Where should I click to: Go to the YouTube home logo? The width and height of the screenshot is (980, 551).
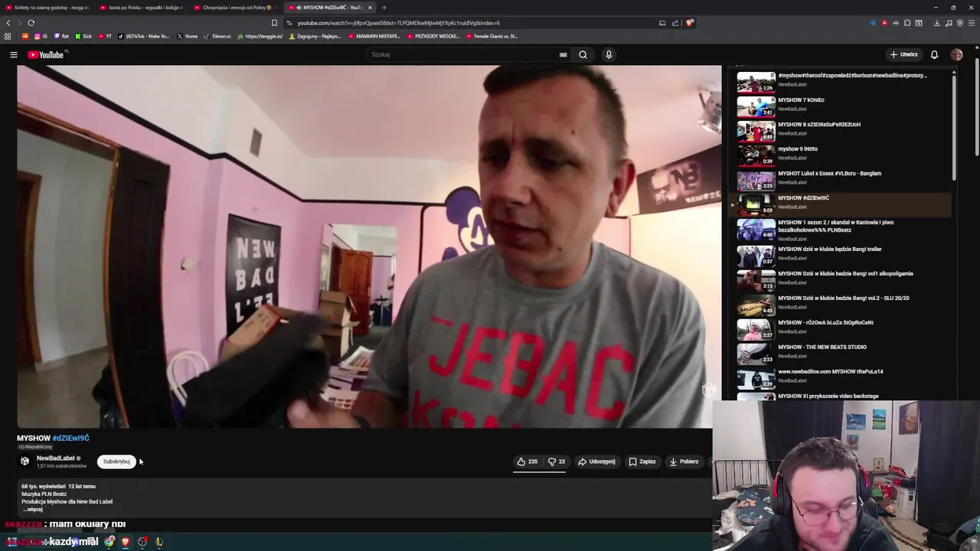(47, 54)
